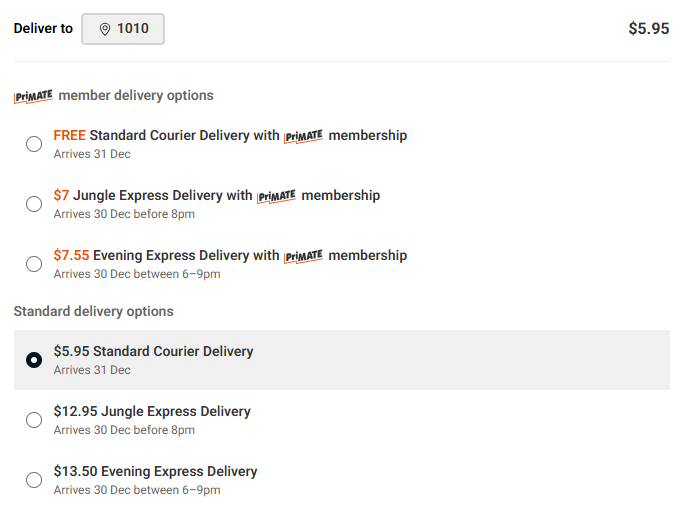Click "Arrives 30 Dec between 6–9pm" under $13.50 option
This screenshot has width=684, height=519.
tap(137, 490)
